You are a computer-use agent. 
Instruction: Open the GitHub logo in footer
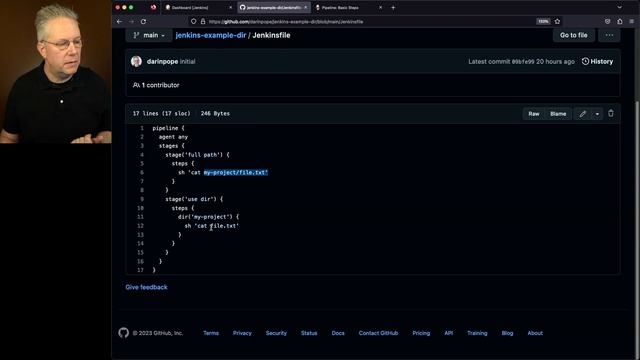(124, 333)
